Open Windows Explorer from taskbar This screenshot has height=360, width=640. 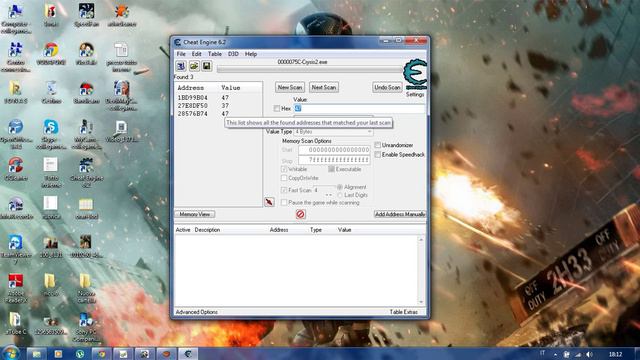(36, 354)
